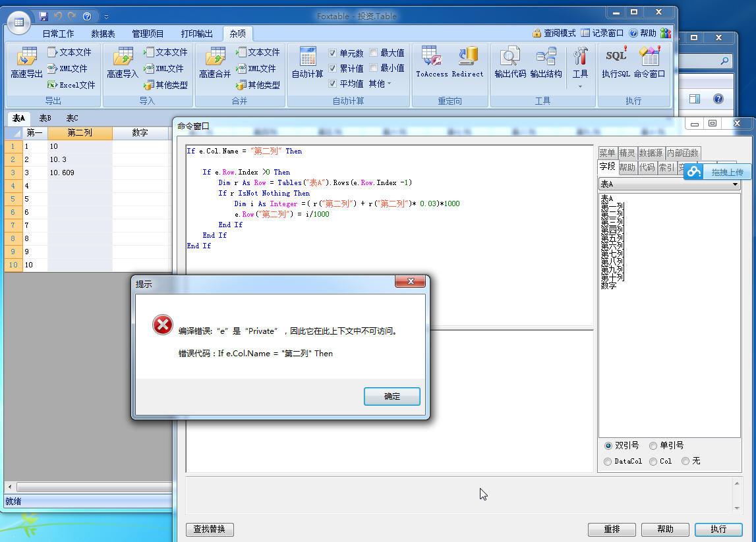Choose XML文件 in the 导入 group
Image resolution: width=756 pixels, height=542 pixels.
(x=163, y=68)
